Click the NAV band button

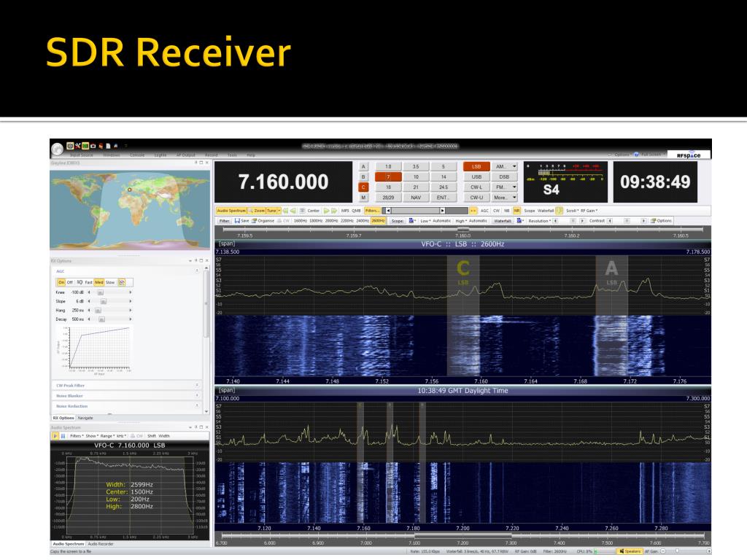coord(416,197)
